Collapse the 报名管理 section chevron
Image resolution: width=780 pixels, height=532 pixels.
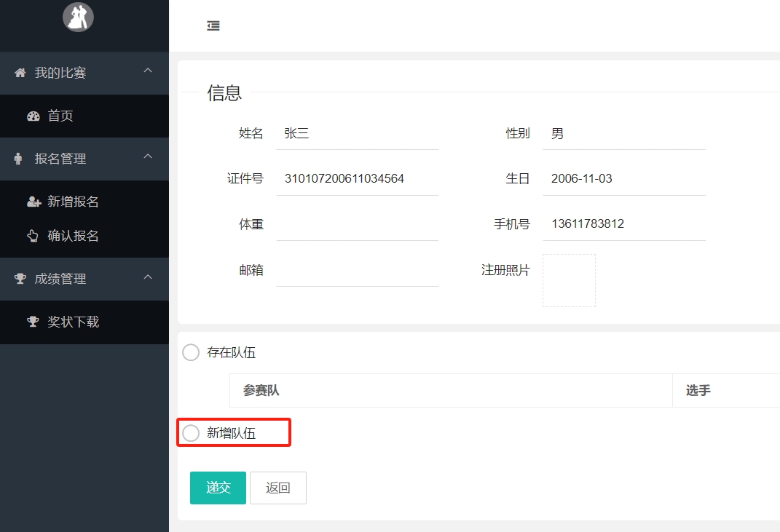(x=148, y=157)
